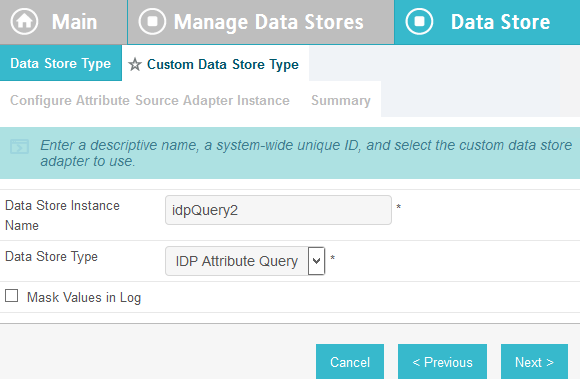Open the Configure Attribute Source Adapter Instance tab

coord(150,100)
